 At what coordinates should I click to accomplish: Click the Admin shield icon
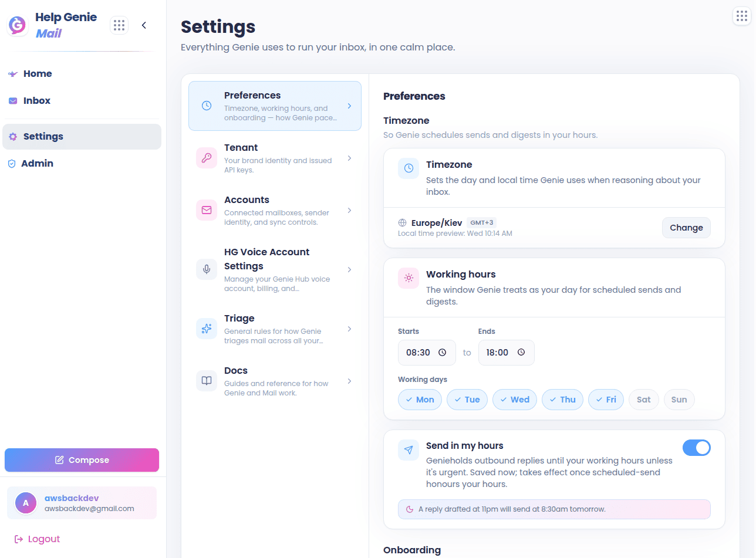[12, 164]
